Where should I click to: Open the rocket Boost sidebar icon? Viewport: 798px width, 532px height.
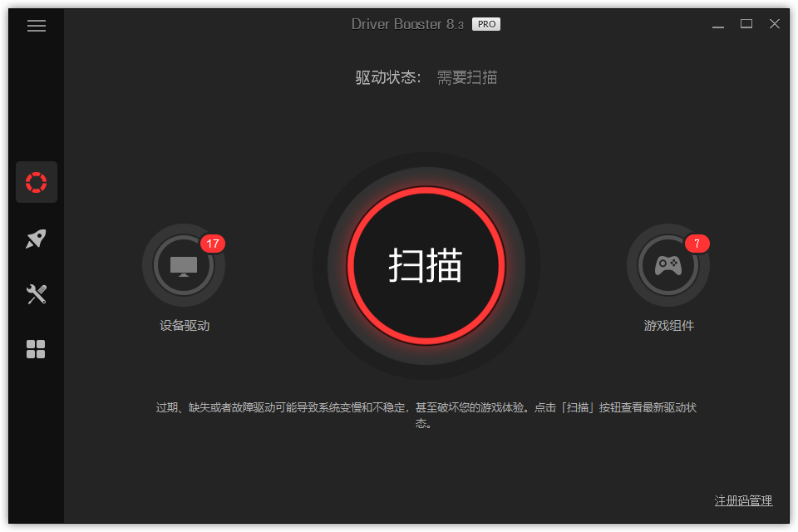pyautogui.click(x=36, y=239)
